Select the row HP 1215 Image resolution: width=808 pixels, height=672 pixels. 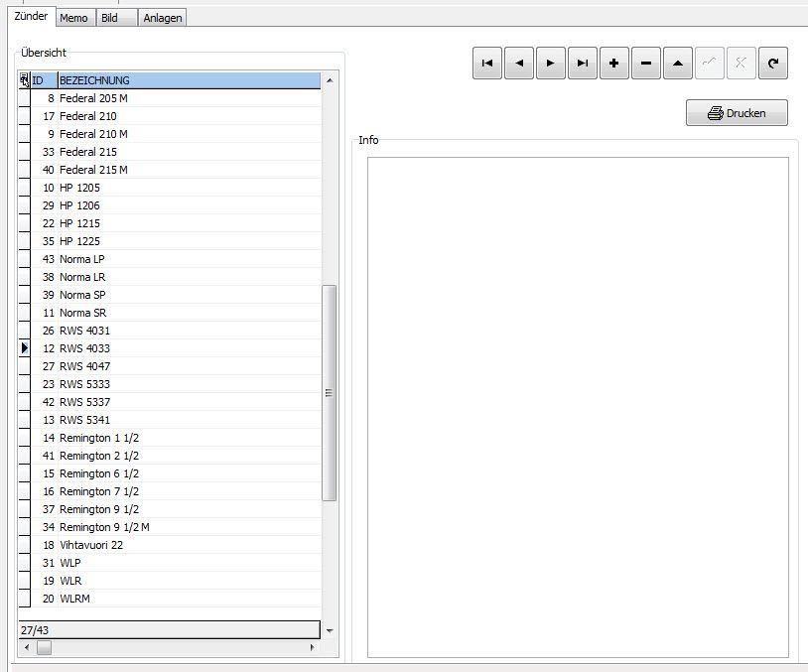coord(170,223)
